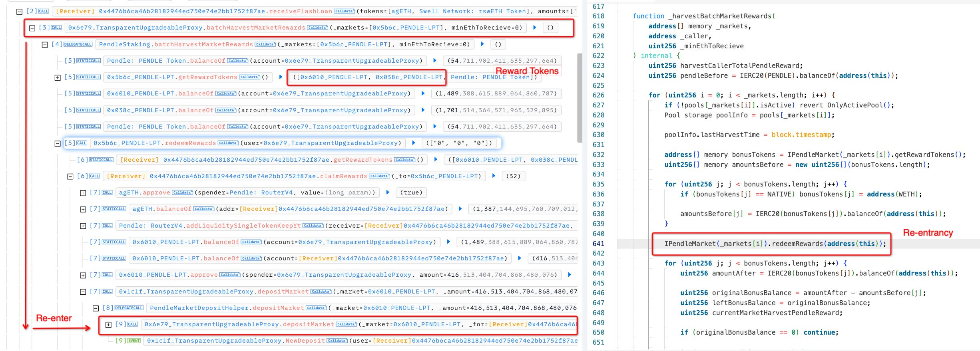
Task: Click DELEGATECALL badge on PendleStaking row
Action: click(78, 44)
